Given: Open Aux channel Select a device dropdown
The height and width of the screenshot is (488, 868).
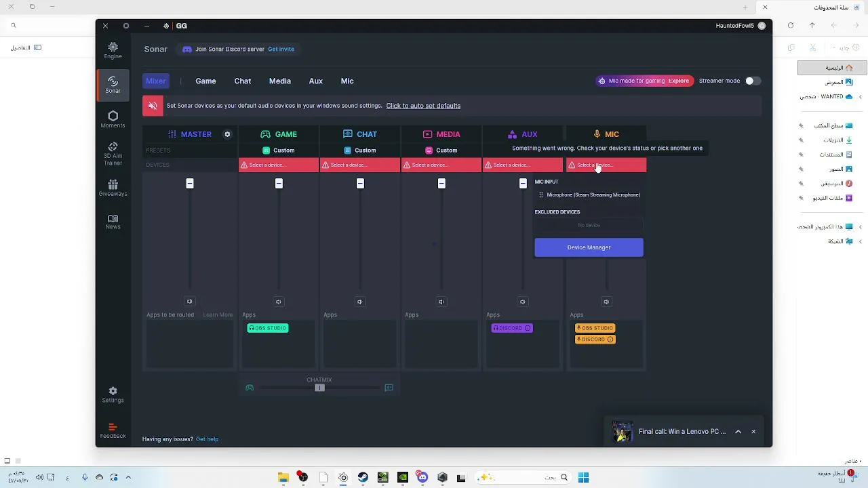Looking at the screenshot, I should click(x=523, y=165).
